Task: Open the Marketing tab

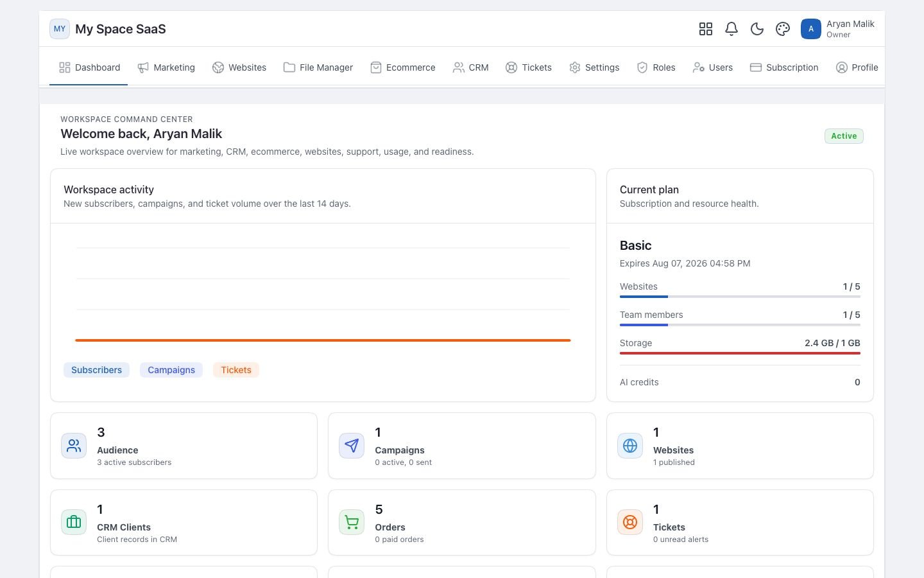Action: (166, 67)
